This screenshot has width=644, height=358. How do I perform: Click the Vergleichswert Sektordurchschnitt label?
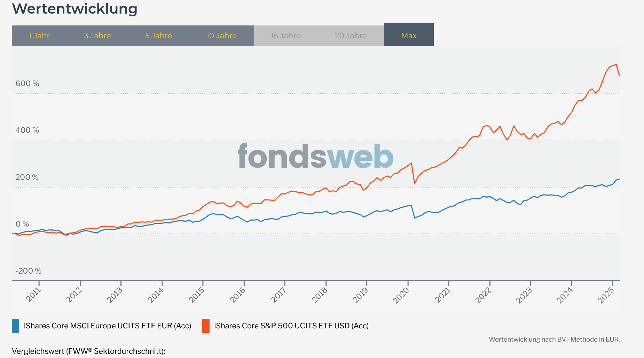coord(88,351)
